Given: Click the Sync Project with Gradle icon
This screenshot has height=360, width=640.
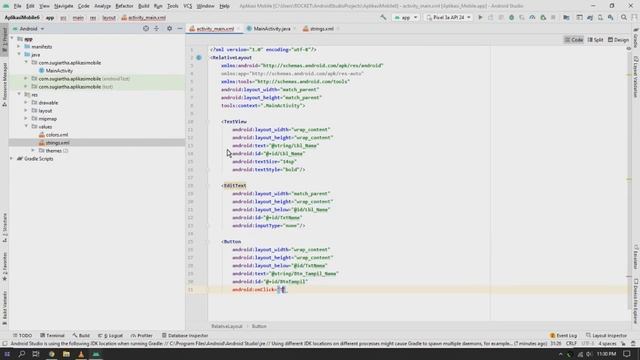Looking at the screenshot, I should 590,18.
